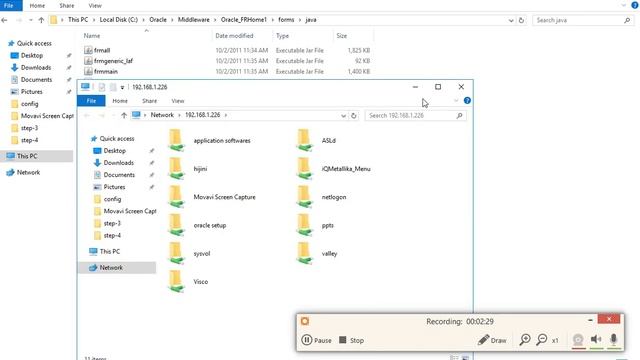Go up one level in java window
640x360 pixels.
tap(41, 20)
